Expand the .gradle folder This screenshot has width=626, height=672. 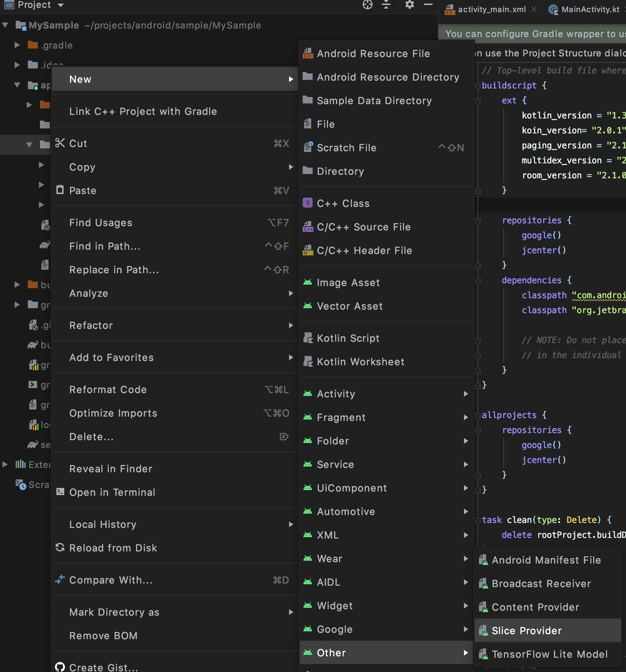(x=17, y=45)
